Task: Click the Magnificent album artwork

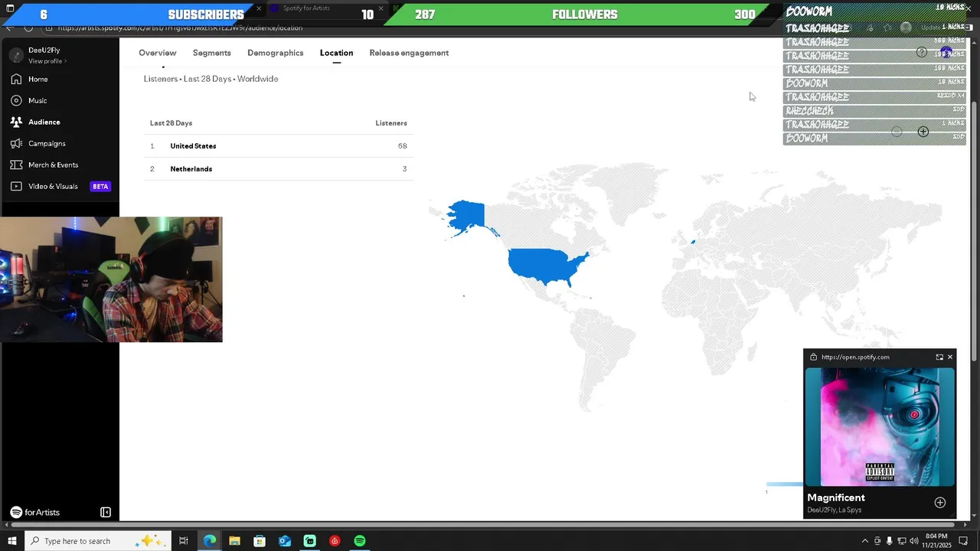Action: [880, 427]
